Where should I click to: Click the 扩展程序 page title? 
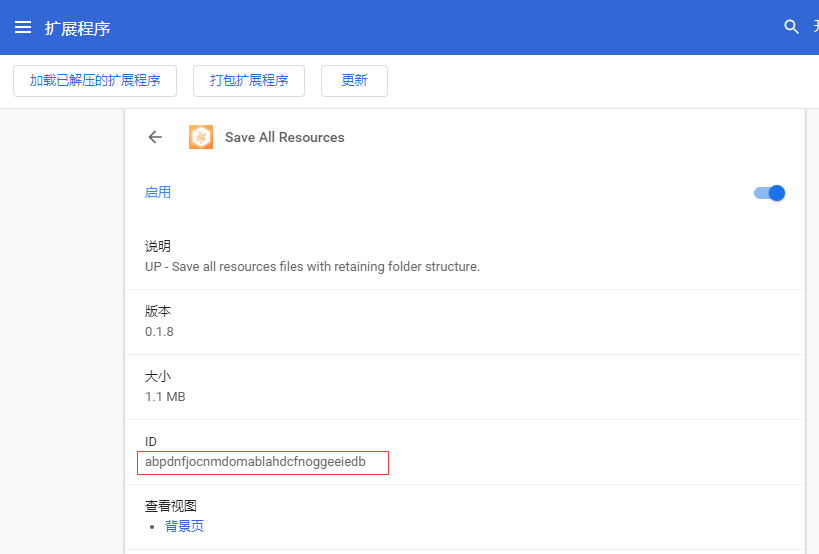(77, 28)
